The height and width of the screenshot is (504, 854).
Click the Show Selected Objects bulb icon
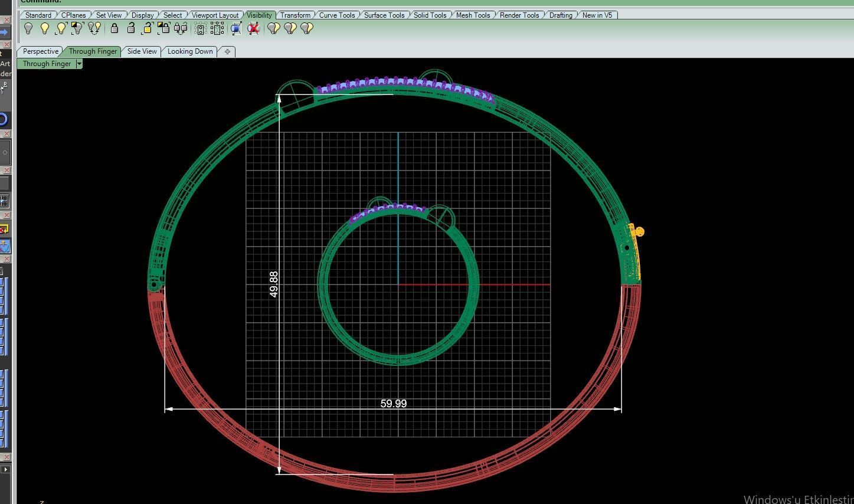coord(61,28)
